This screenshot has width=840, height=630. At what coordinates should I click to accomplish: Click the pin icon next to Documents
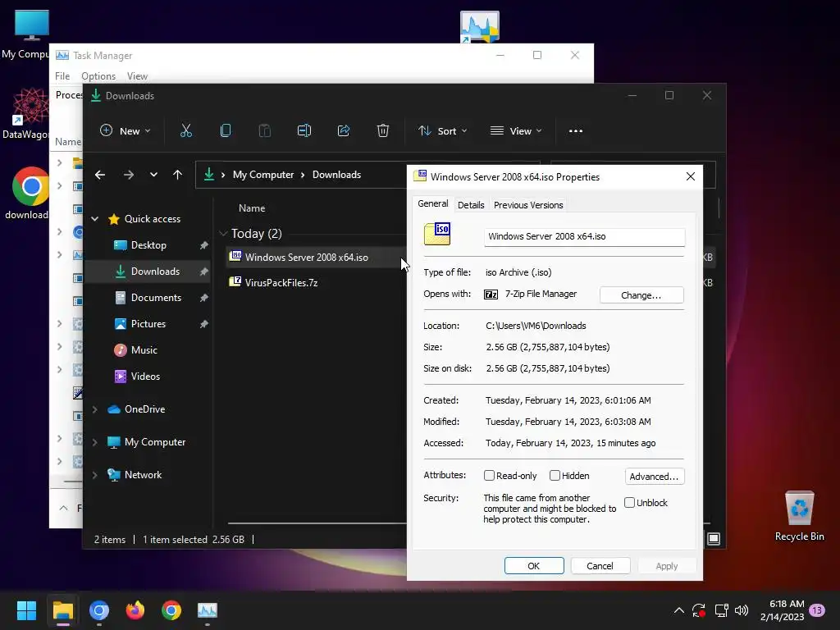(204, 298)
